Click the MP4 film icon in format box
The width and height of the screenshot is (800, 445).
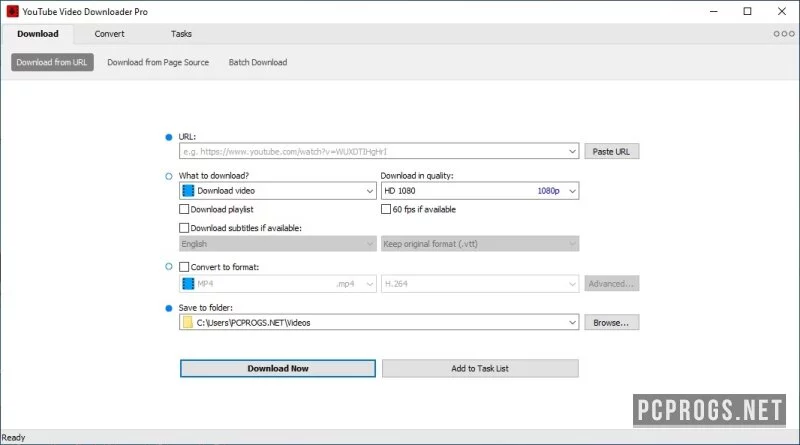click(x=188, y=284)
